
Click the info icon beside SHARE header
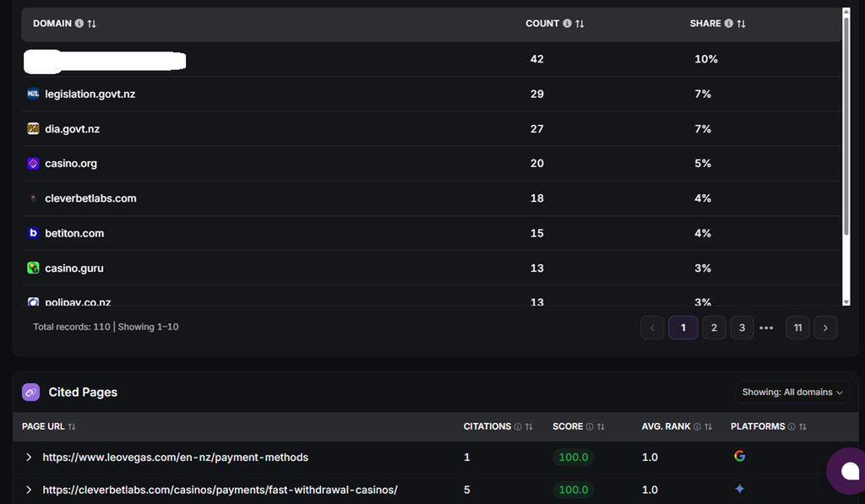point(729,24)
